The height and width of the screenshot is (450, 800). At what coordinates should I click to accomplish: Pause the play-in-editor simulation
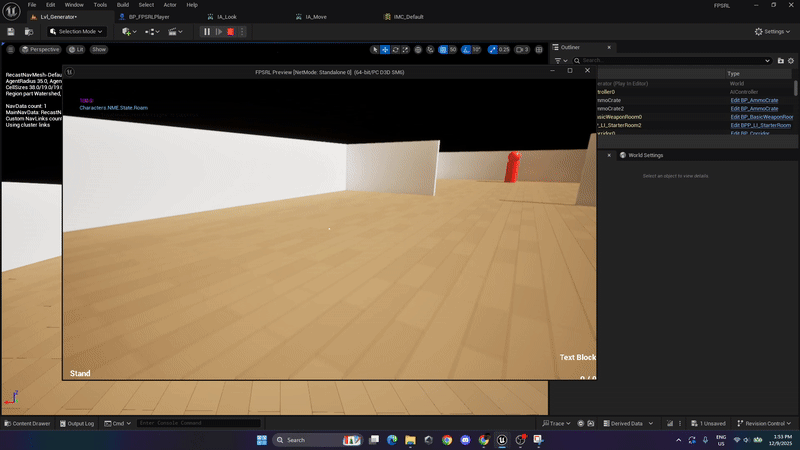pos(207,32)
